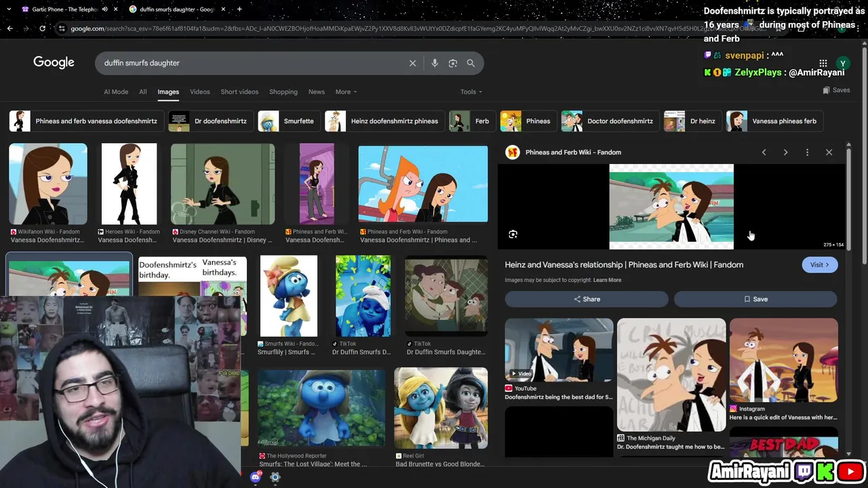Open Disney Channel Wiki Vanessa thumbnail
The height and width of the screenshot is (488, 868).
pos(222,184)
